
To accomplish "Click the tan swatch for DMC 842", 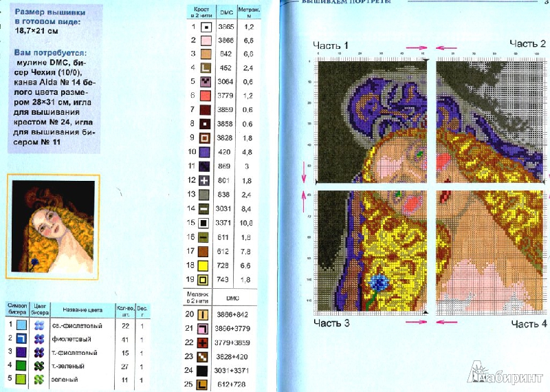I will coord(206,54).
